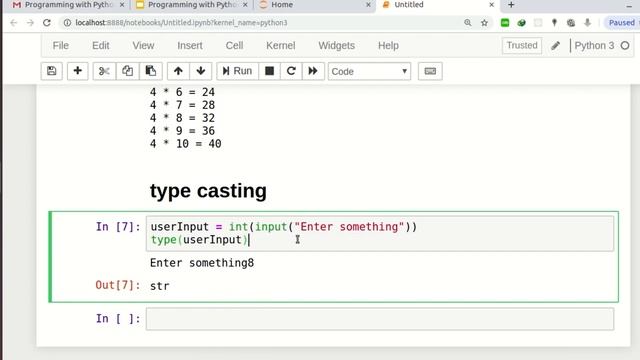640x360 pixels.
Task: Interrupt the kernel stop icon
Action: (x=269, y=71)
